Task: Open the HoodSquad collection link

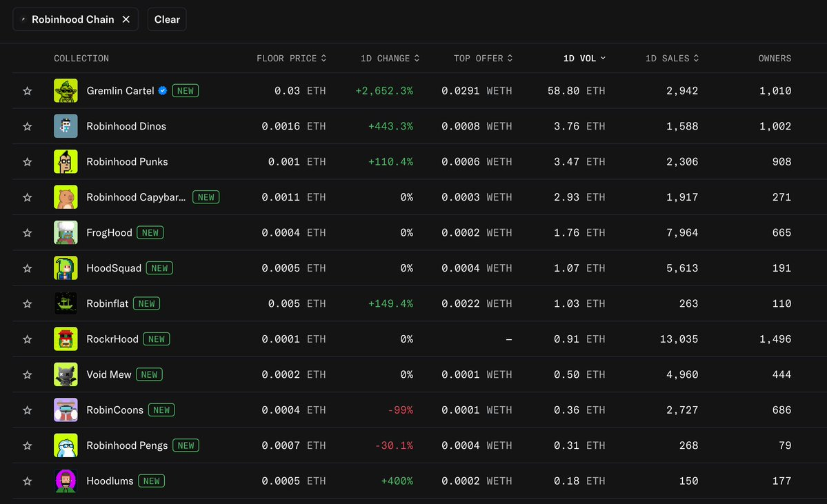Action: 114,268
